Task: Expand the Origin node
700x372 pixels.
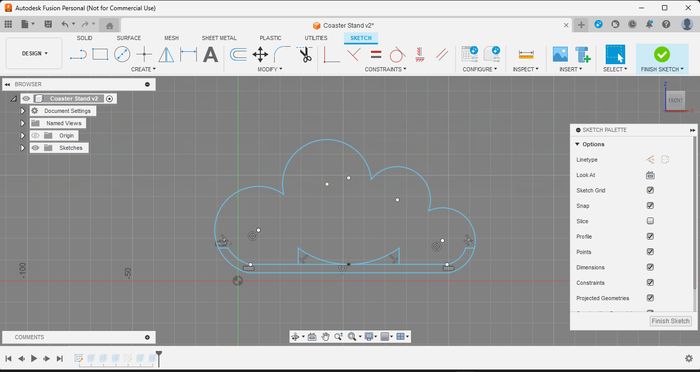Action: pos(23,135)
